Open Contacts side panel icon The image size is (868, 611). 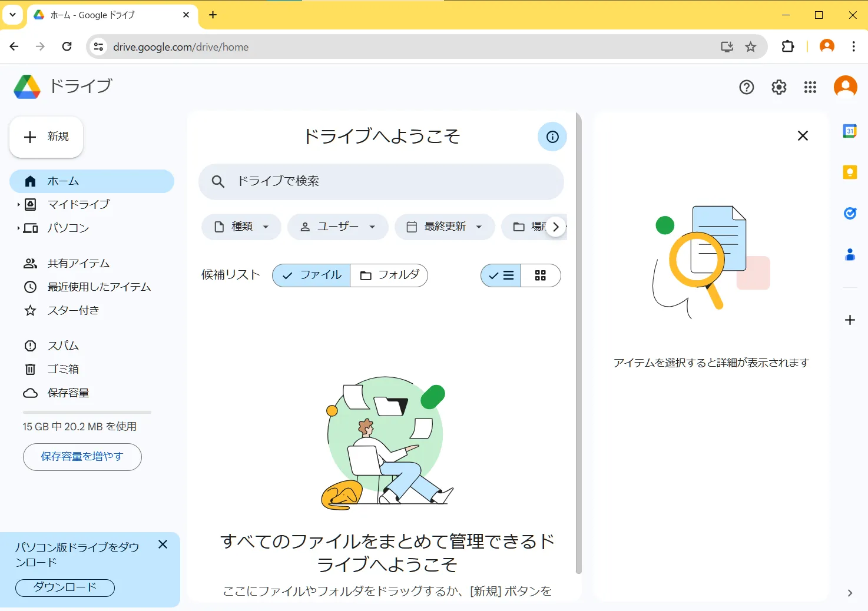(849, 254)
